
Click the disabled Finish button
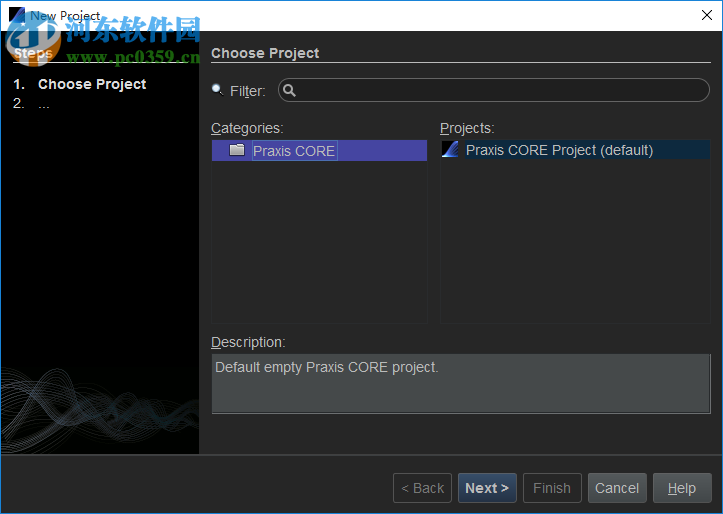pyautogui.click(x=552, y=488)
